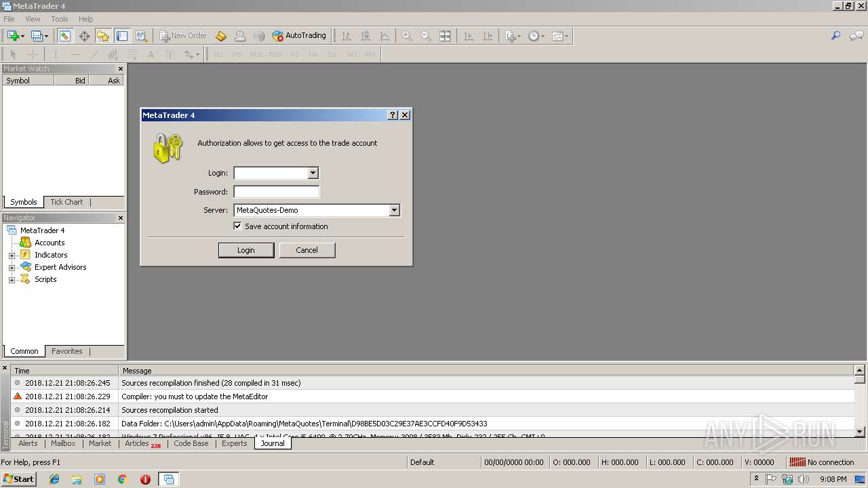
Task: Select Accounts in the Navigator tree
Action: [x=50, y=243]
